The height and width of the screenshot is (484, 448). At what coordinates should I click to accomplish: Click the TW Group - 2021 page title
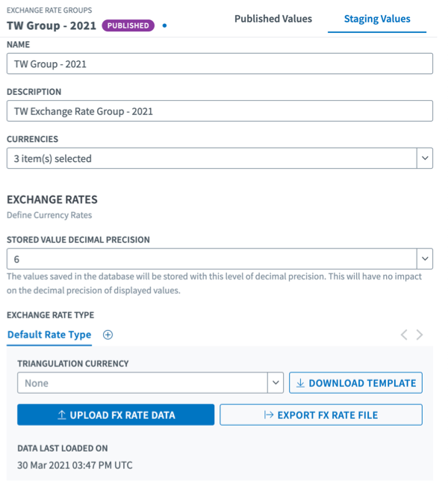coord(50,25)
